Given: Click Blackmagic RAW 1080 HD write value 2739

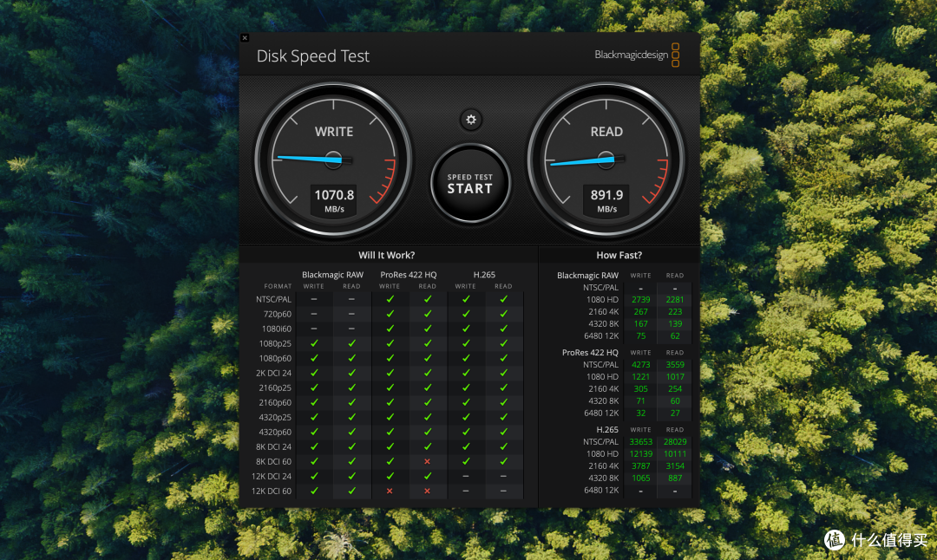Looking at the screenshot, I should pyautogui.click(x=640, y=300).
